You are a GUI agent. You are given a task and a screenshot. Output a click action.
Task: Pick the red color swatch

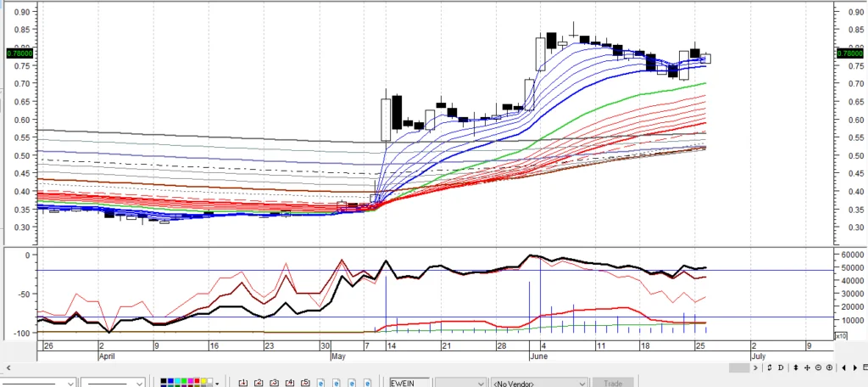[197, 382]
